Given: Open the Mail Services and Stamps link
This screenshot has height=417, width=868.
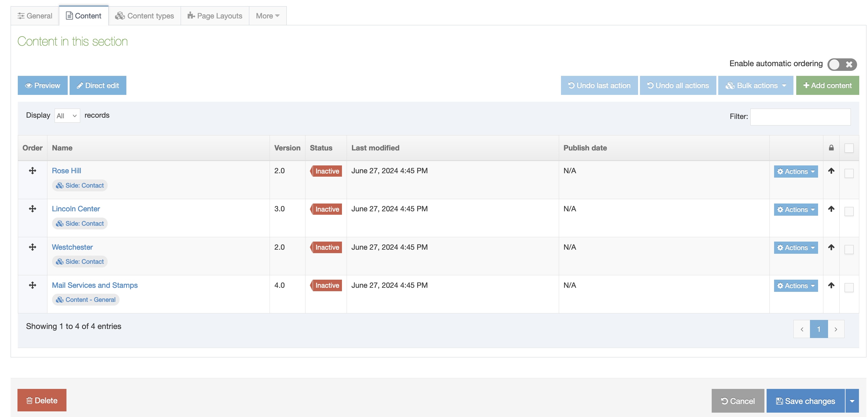Looking at the screenshot, I should (x=95, y=285).
